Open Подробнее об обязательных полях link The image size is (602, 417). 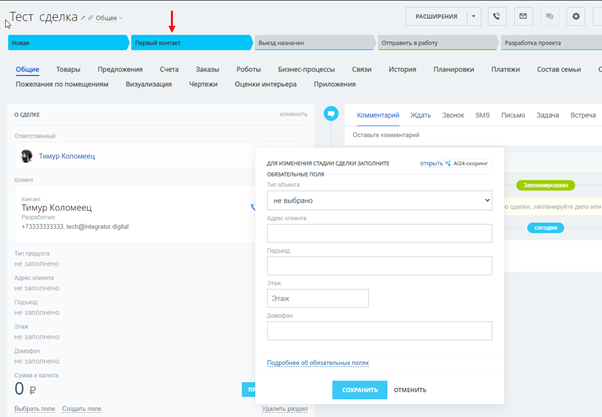pos(318,363)
